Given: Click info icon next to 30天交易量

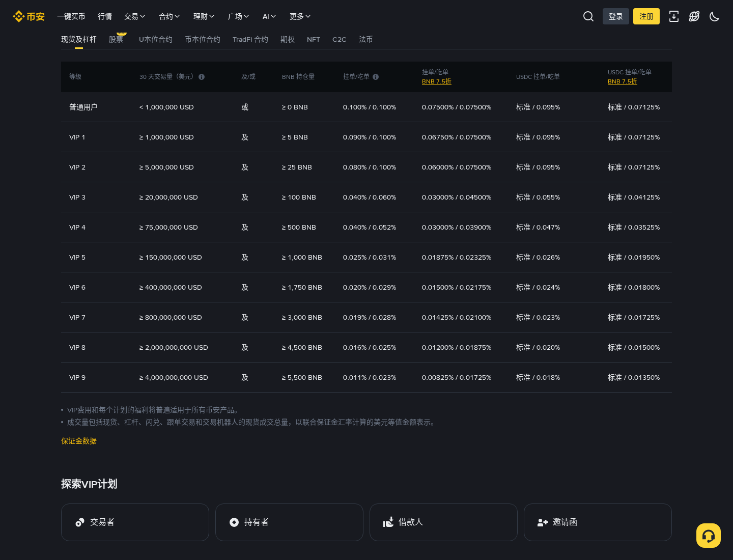Looking at the screenshot, I should pyautogui.click(x=202, y=77).
